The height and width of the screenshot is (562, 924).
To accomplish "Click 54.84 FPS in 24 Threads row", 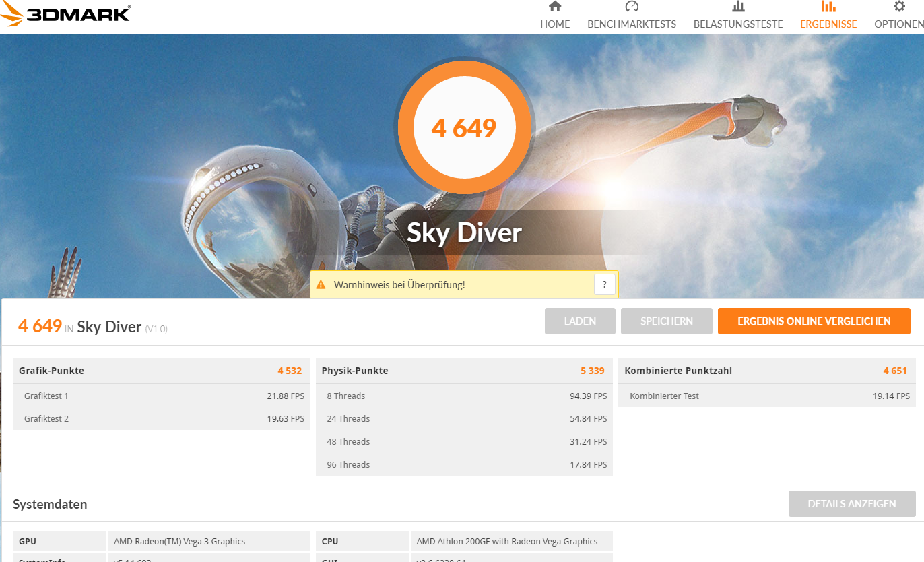I will [589, 418].
